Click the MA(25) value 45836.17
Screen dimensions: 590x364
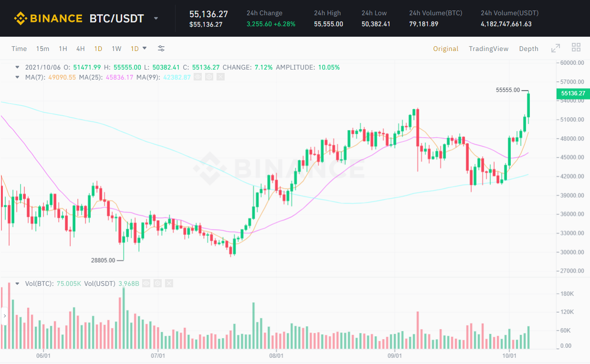[x=119, y=77]
